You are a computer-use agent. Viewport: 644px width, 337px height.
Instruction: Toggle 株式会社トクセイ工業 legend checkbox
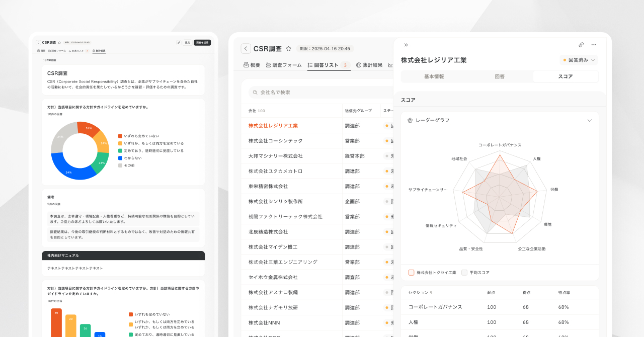pyautogui.click(x=411, y=273)
